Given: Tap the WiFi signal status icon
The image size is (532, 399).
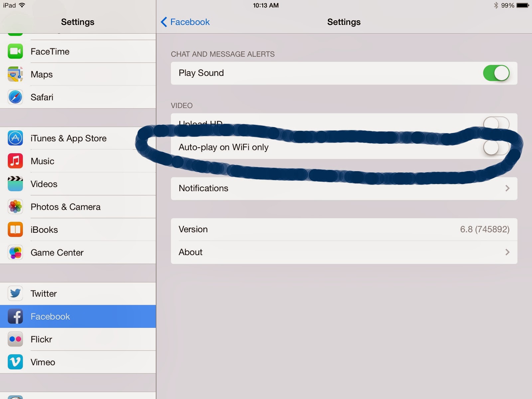Looking at the screenshot, I should (22, 5).
